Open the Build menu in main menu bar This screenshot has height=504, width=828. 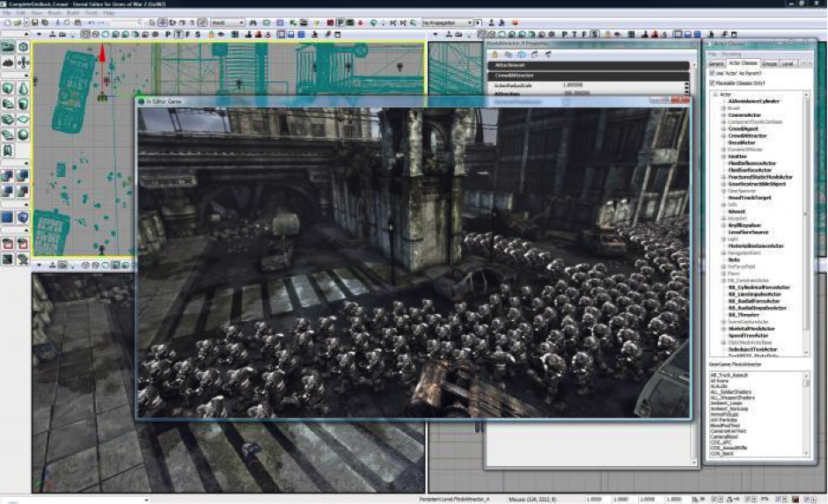[x=73, y=12]
